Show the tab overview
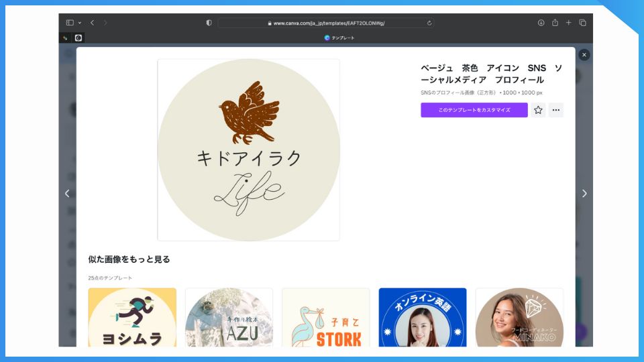The image size is (644, 362). click(582, 23)
